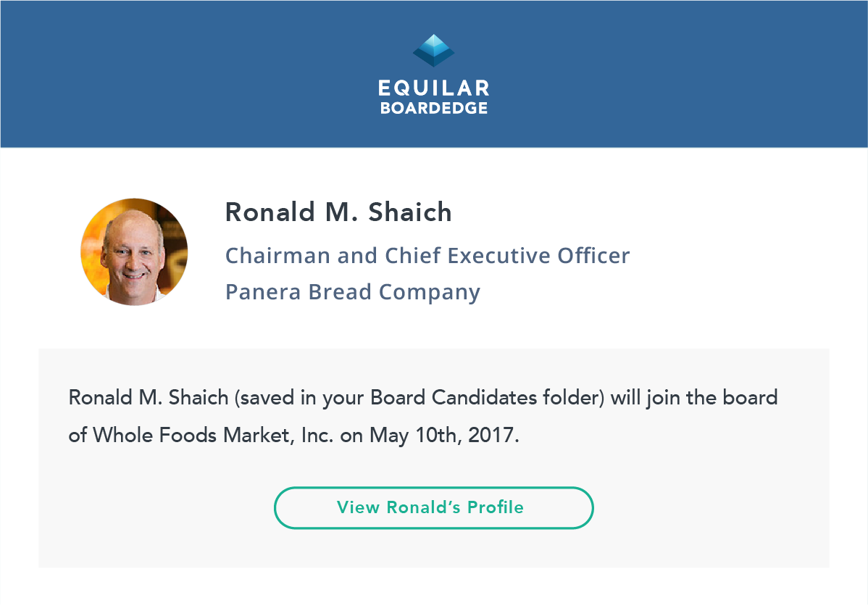Click the Chief Executive Officer title text
868x611 pixels.
507,256
